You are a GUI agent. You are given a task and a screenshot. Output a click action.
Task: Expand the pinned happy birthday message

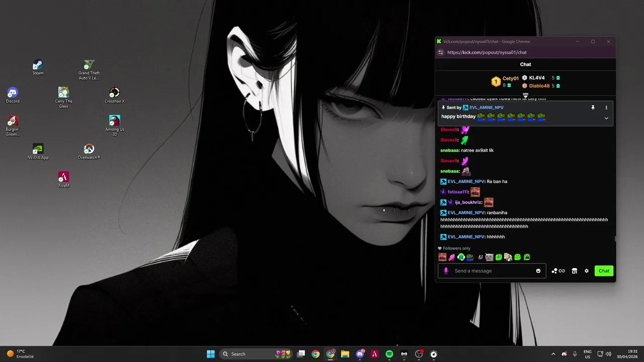tap(606, 118)
